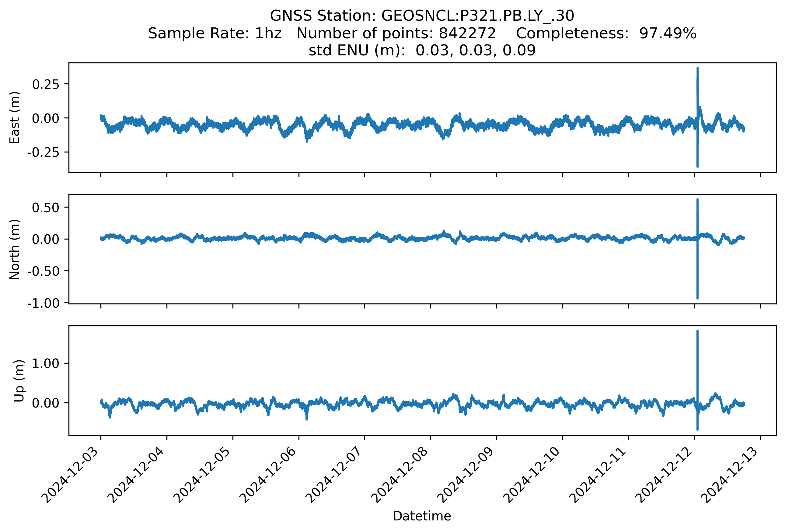Viewport: 785px width, 532px height.
Task: Click the 0.50 tick on North axis
Action: (46, 207)
